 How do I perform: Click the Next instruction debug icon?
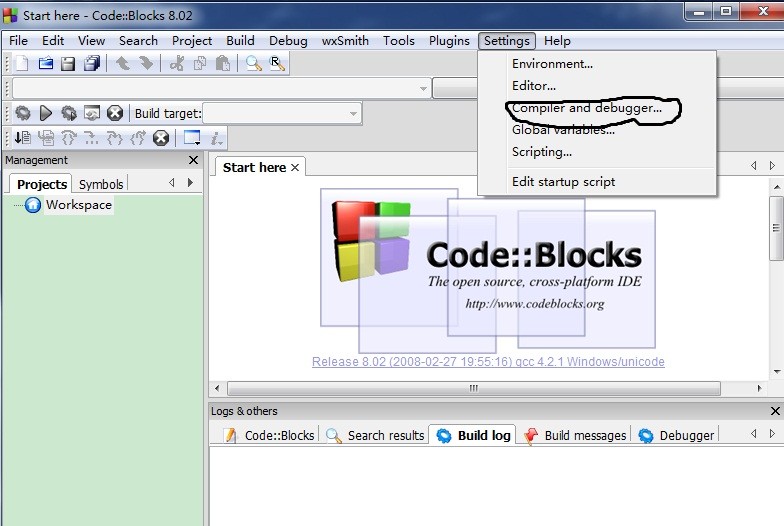[92, 138]
